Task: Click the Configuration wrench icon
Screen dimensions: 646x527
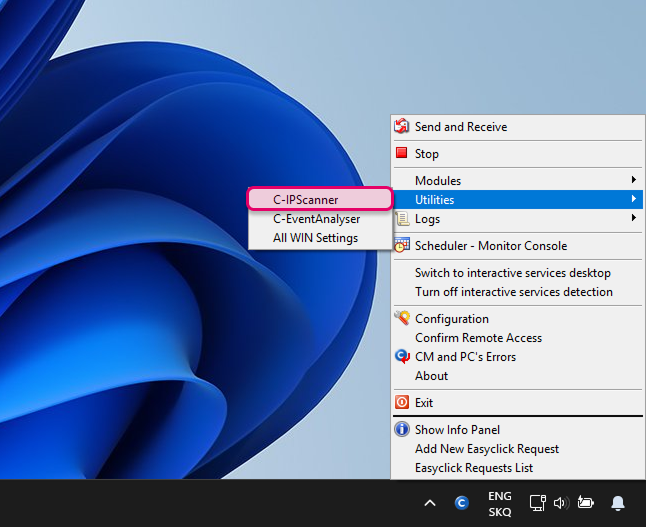Action: [402, 318]
